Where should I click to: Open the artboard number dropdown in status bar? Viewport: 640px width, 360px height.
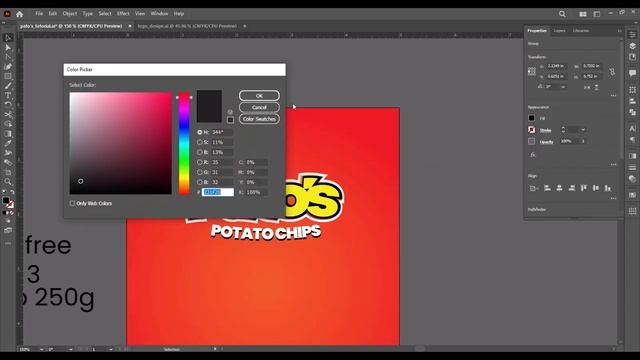point(111,349)
